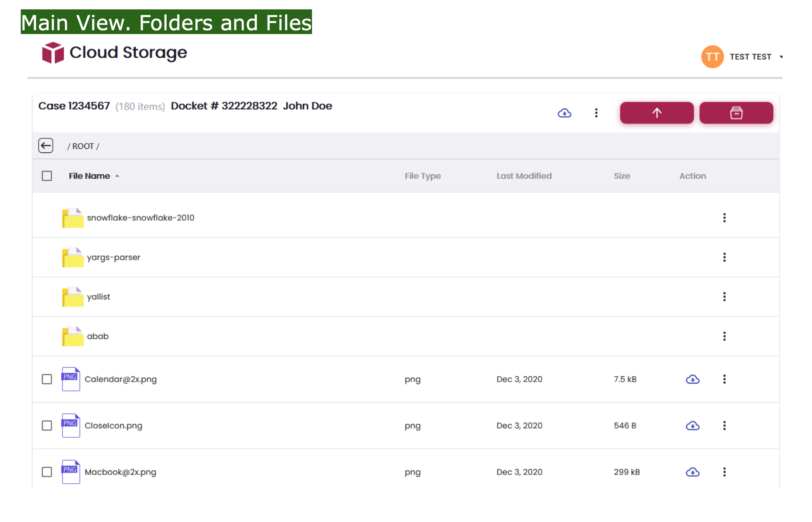812x522 pixels.
Task: Click the Size column header
Action: click(622, 176)
